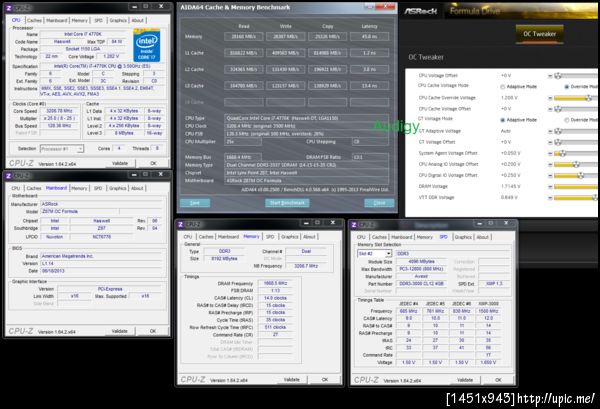Viewport: 600px width, 409px height.
Task: Click the minus icon beside CT Voltage Offset slider
Action: click(550, 142)
